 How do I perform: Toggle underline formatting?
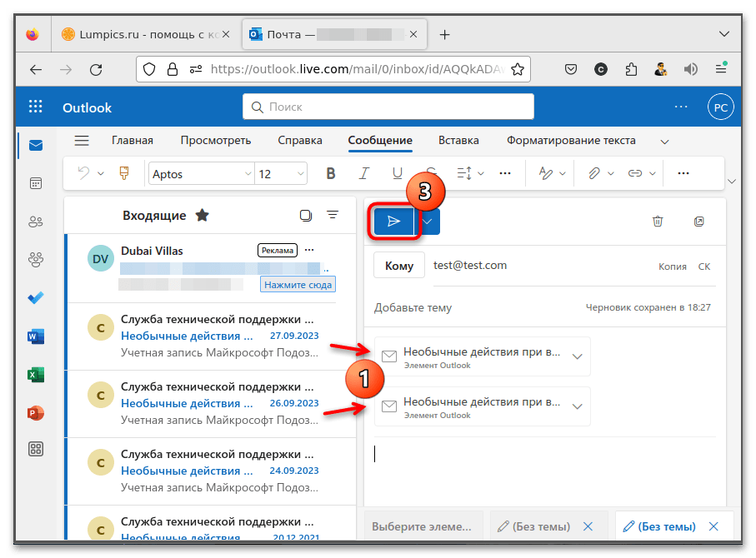(398, 173)
